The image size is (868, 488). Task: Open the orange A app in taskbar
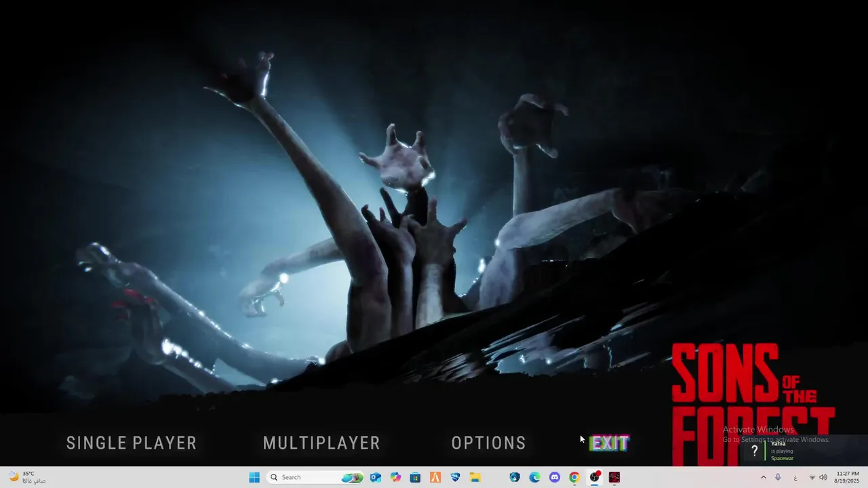[x=435, y=477]
